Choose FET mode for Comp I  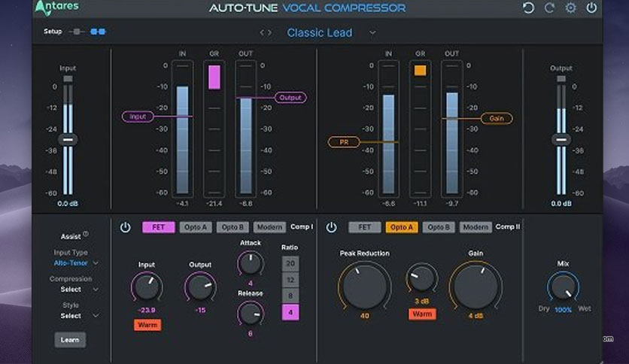[x=159, y=227]
